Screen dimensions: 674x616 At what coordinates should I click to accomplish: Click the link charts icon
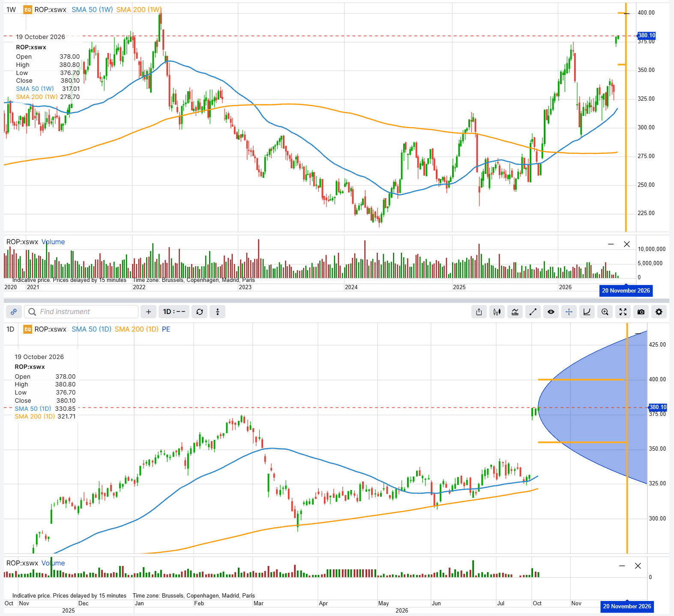(x=14, y=312)
